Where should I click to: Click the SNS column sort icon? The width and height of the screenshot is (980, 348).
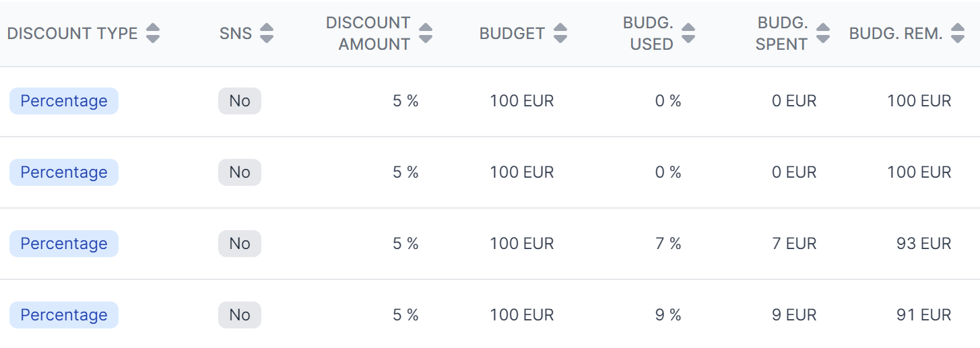pos(267,34)
